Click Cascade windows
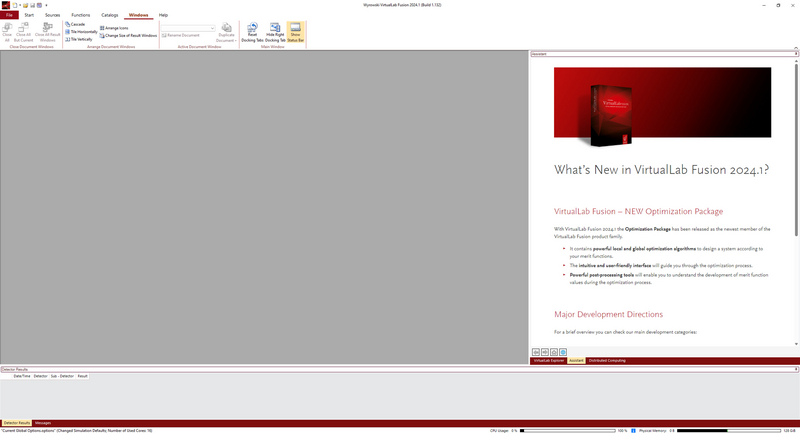Screen dimensions: 800x434 point(76,24)
